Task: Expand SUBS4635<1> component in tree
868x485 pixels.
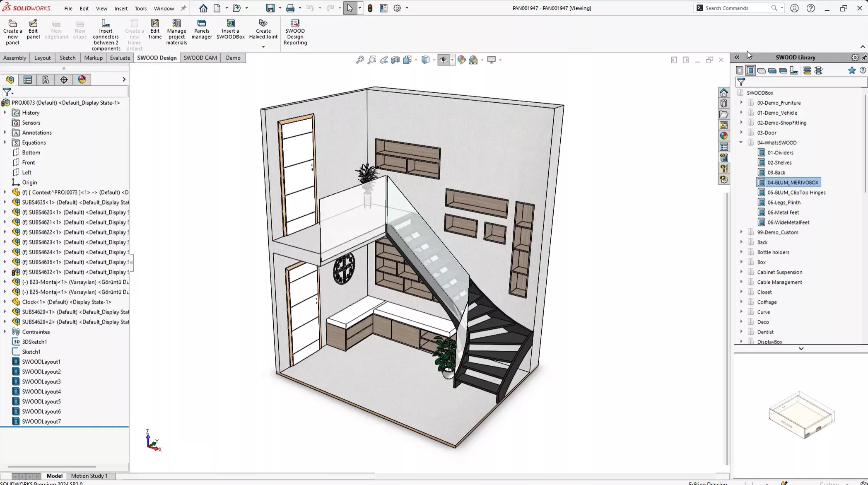Action: coord(5,202)
